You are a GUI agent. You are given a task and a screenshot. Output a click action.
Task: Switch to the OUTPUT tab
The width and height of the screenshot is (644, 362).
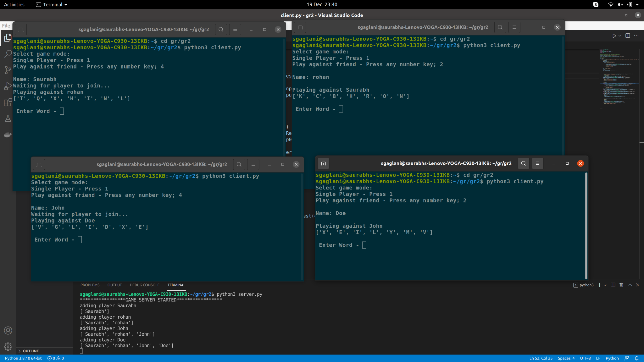[114, 285]
